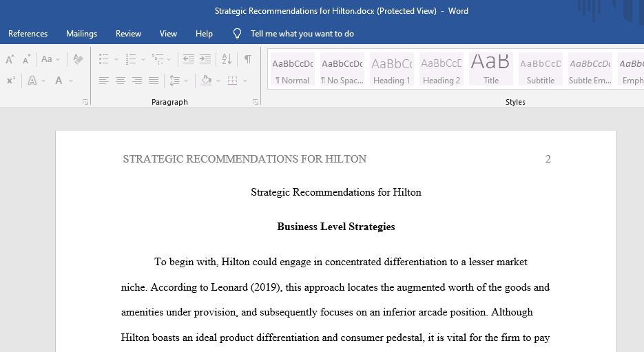Toggle Show/Hide paragraph marks
644x352 pixels.
coord(248,59)
